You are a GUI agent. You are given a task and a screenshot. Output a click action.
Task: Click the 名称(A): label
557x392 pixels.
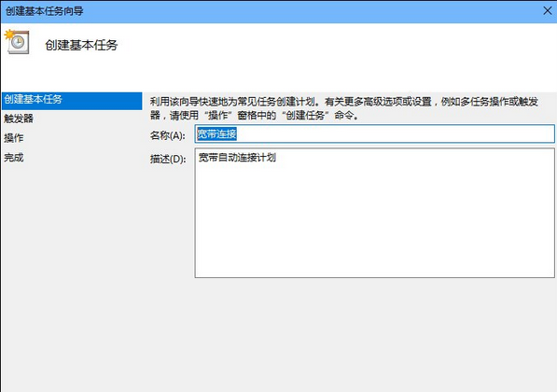(168, 135)
